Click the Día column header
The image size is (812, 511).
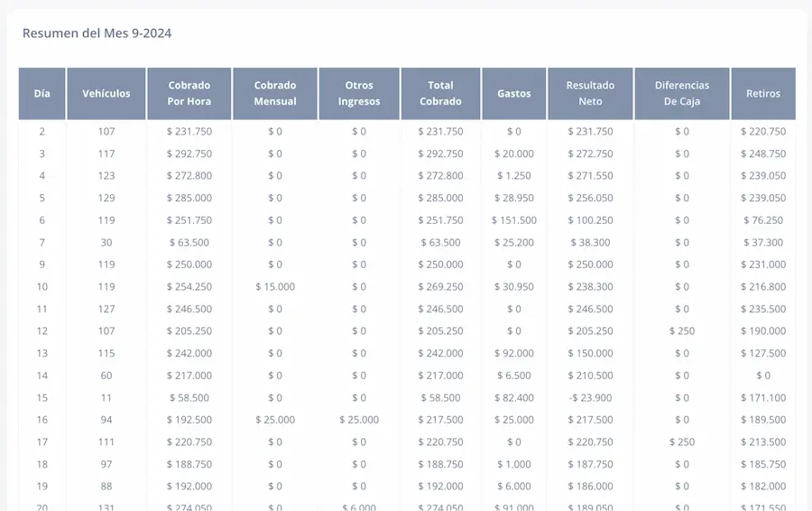click(42, 93)
